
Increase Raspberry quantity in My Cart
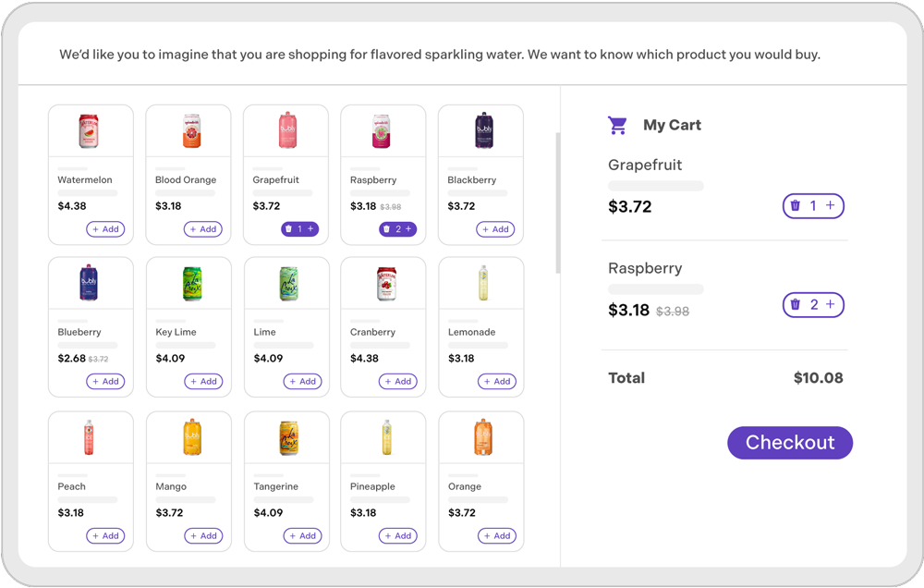coord(830,305)
